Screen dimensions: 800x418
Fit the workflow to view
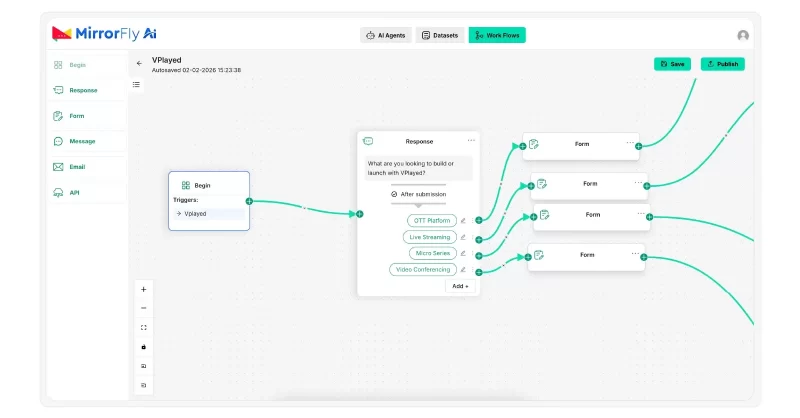pos(143,328)
